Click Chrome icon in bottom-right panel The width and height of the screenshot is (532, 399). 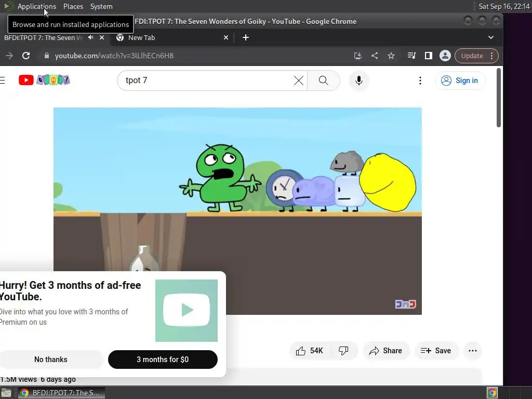coord(493,393)
